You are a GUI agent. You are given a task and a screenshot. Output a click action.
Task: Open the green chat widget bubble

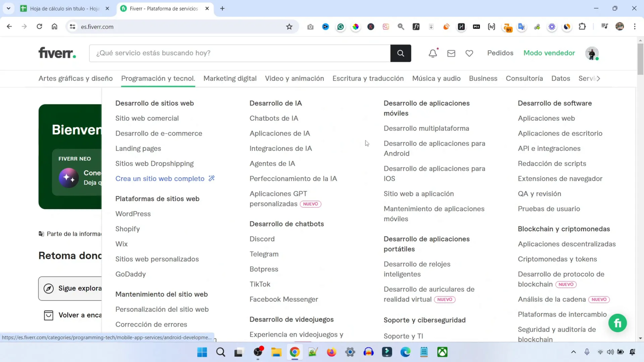(618, 323)
